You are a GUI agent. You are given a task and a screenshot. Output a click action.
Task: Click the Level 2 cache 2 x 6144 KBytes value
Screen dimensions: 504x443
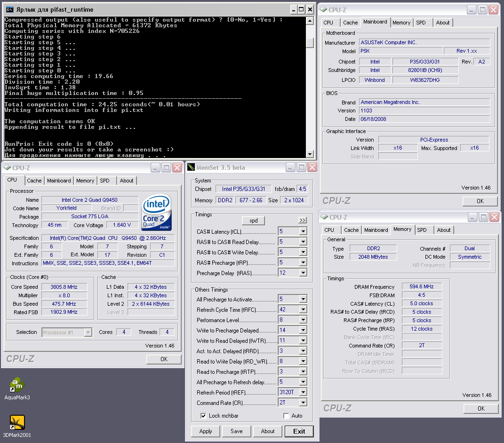tap(151, 304)
